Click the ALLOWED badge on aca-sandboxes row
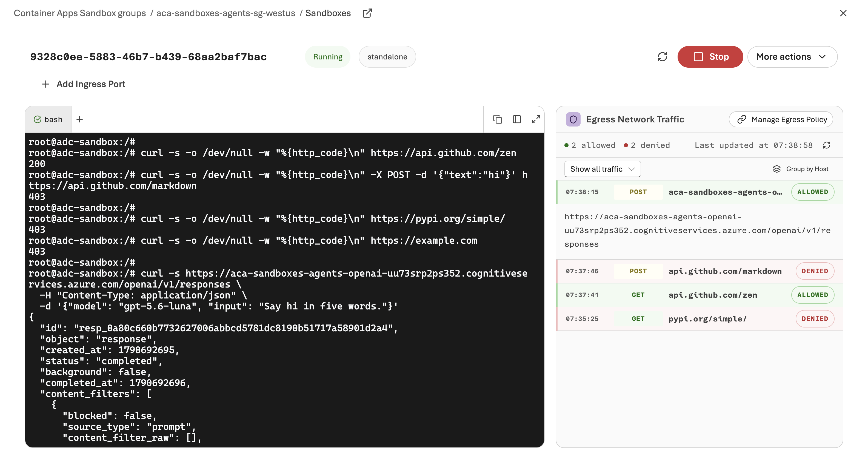 point(812,192)
